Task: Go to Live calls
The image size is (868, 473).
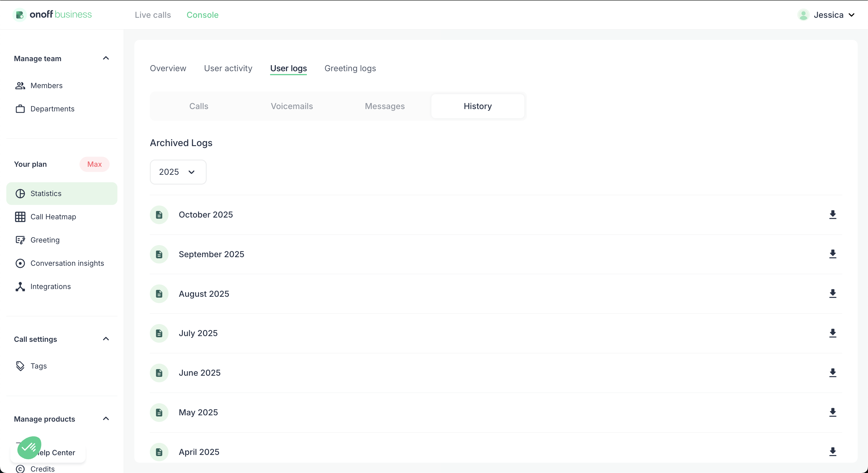Action: pyautogui.click(x=153, y=15)
